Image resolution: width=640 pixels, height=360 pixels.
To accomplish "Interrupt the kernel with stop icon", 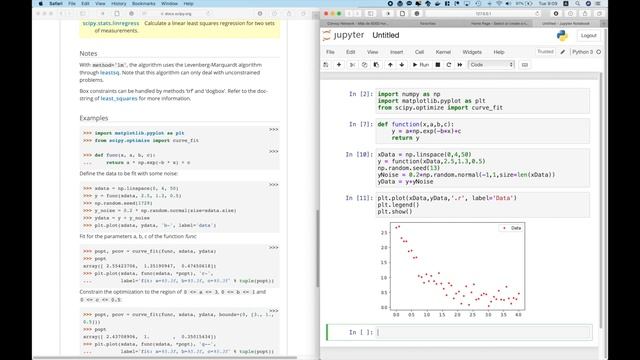I will pos(438,64).
